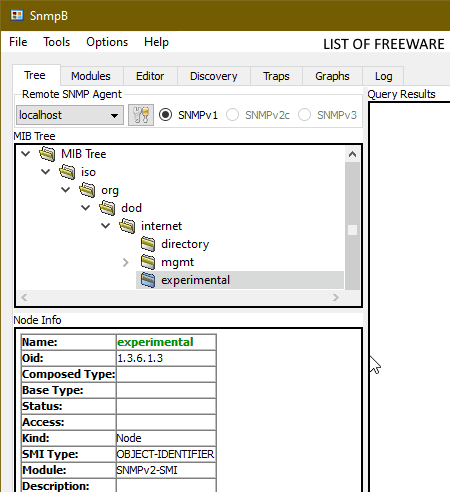This screenshot has height=492, width=450.
Task: Click the internet folder icon
Action: (127, 226)
